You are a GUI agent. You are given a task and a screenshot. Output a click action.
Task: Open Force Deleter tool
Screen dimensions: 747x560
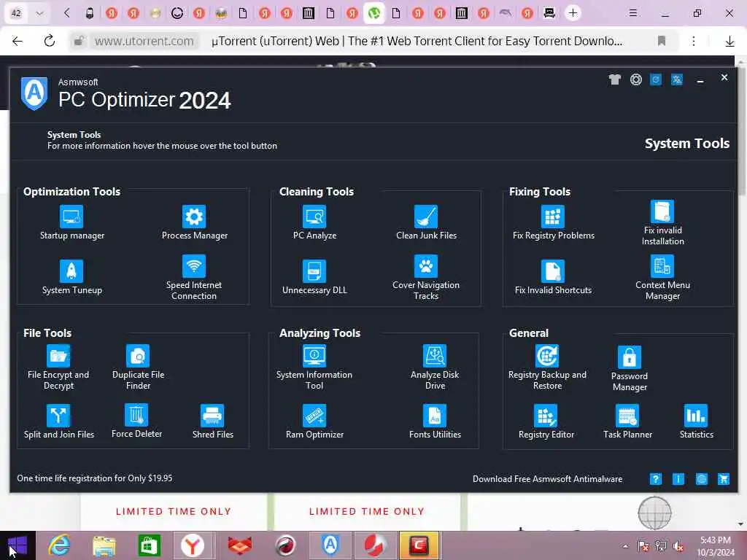click(136, 421)
